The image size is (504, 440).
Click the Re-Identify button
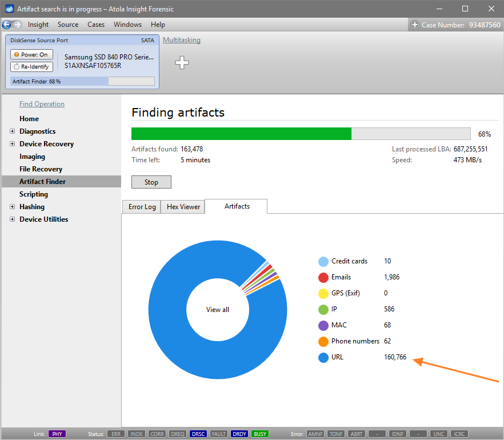coord(31,67)
